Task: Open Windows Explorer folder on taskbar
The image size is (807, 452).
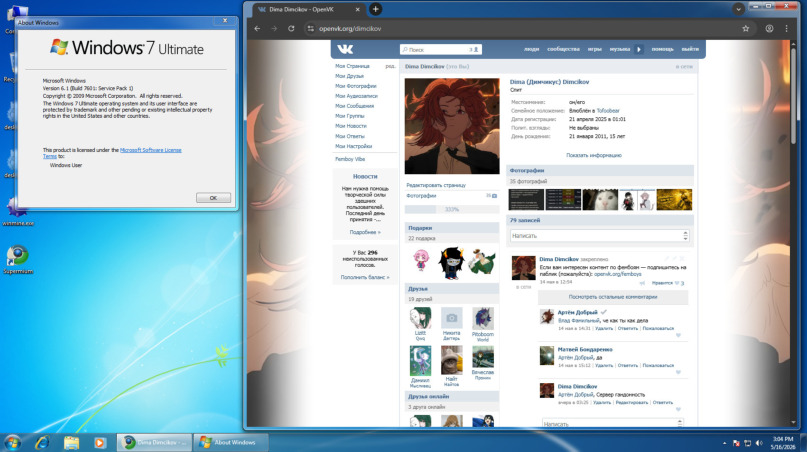Action: coord(71,442)
